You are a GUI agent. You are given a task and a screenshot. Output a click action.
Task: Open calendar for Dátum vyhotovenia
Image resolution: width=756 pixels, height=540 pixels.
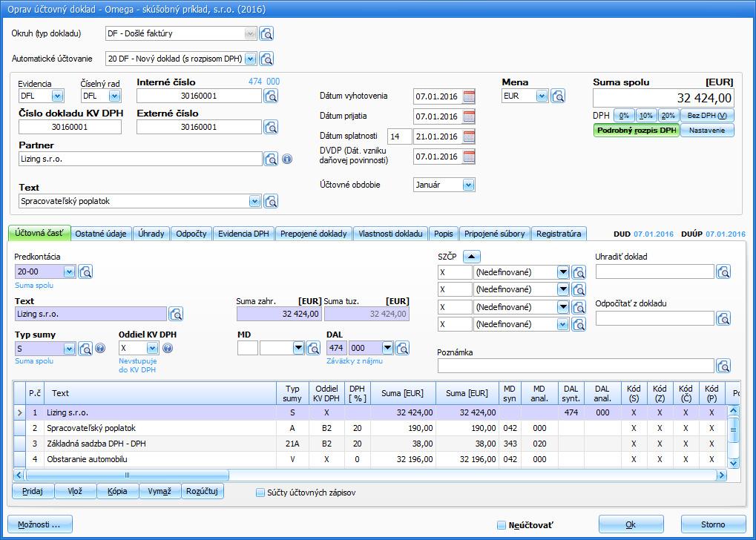click(x=469, y=96)
